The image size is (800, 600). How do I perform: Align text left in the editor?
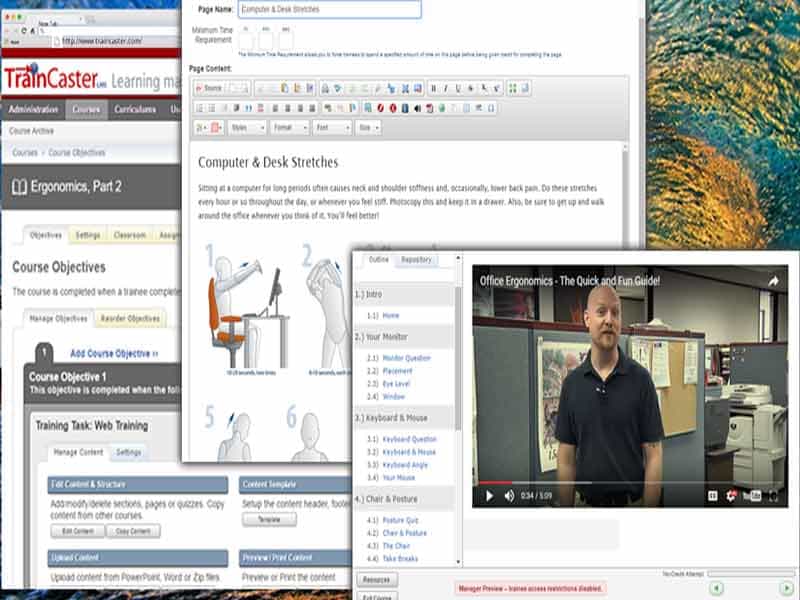275,108
